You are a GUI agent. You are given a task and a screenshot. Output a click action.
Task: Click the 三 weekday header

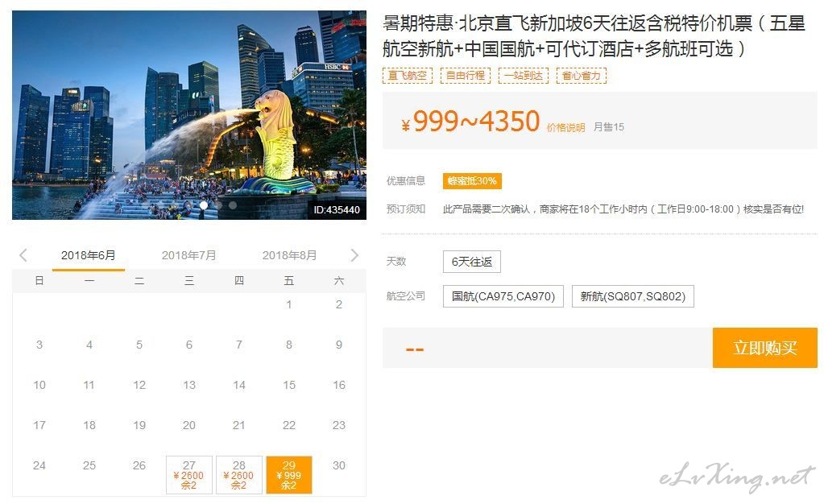(x=189, y=281)
